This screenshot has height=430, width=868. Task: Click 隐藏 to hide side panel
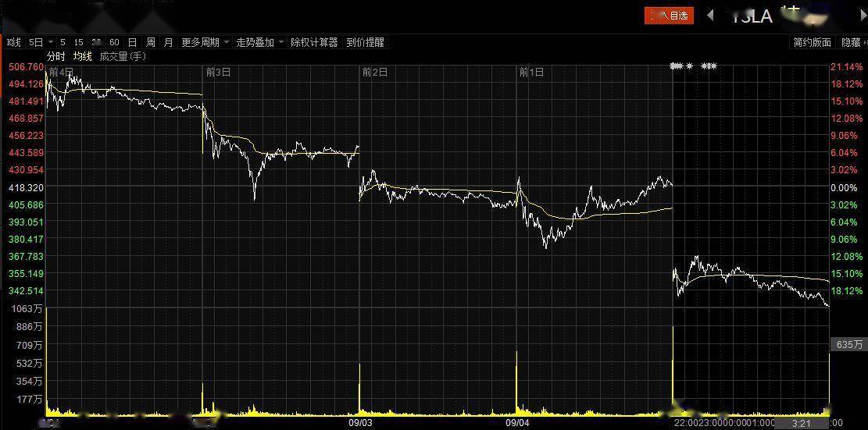click(x=851, y=42)
